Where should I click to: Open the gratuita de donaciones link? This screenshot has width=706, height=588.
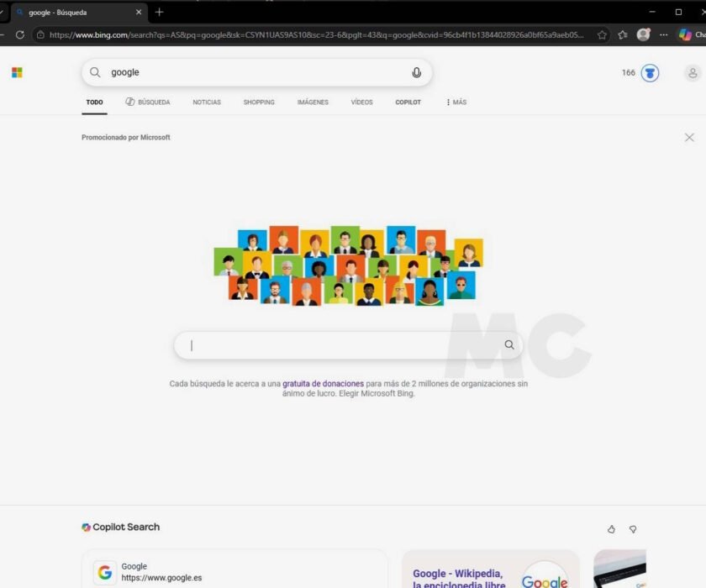[323, 383]
